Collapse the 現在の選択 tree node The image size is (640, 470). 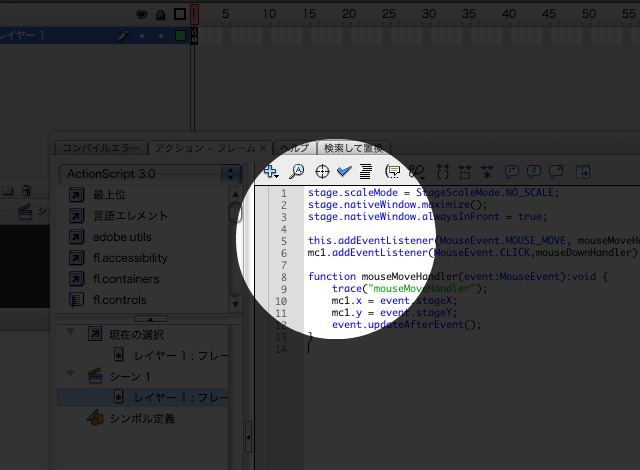coord(72,333)
